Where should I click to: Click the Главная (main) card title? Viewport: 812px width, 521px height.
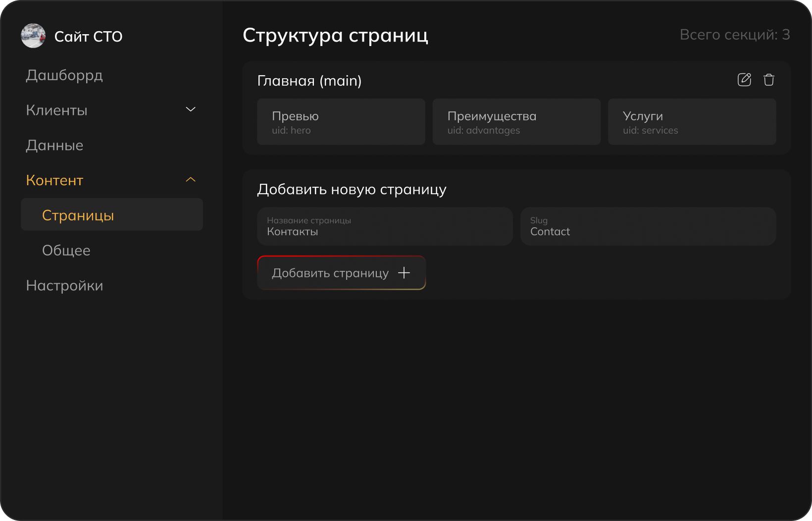click(309, 80)
